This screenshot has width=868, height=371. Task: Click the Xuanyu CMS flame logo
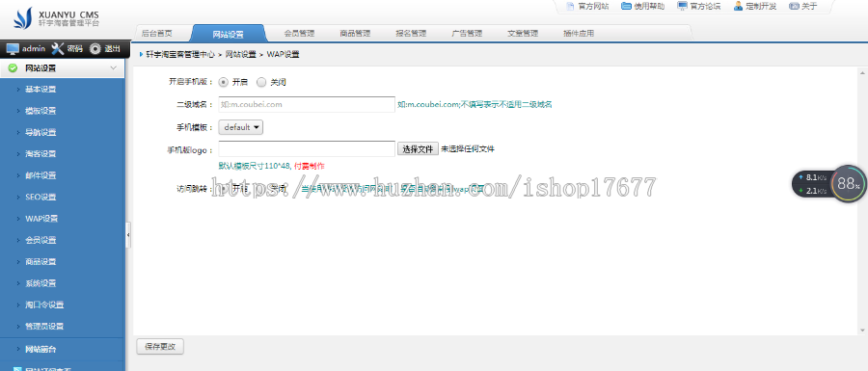pos(22,19)
